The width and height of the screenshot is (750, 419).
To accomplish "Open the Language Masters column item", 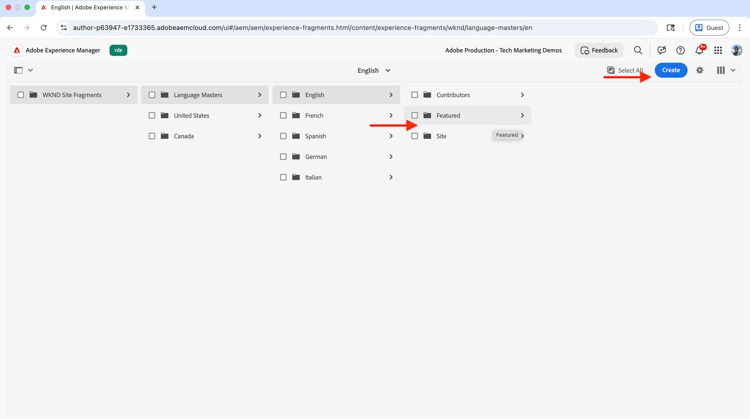I will [x=205, y=95].
